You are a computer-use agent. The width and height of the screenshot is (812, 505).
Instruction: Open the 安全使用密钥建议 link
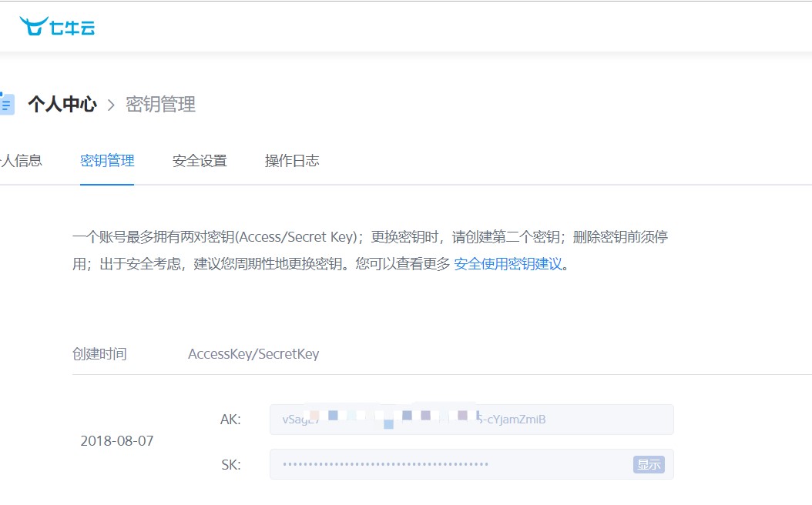pos(508,264)
